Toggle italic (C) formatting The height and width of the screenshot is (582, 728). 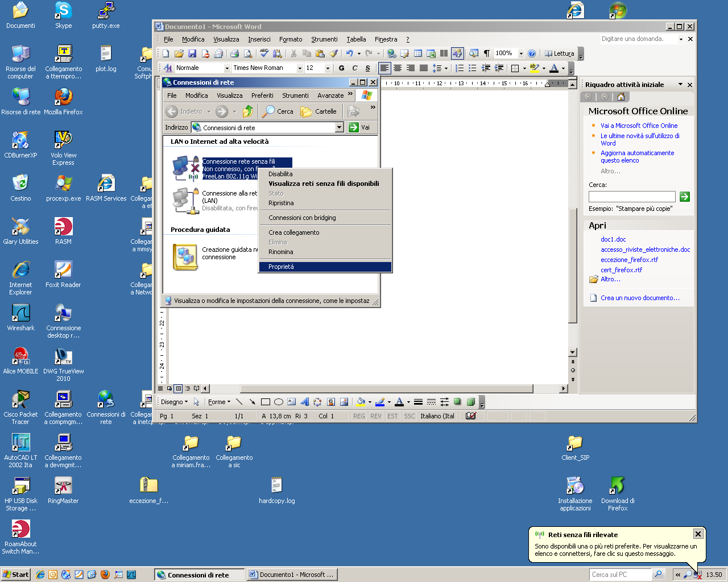point(354,68)
